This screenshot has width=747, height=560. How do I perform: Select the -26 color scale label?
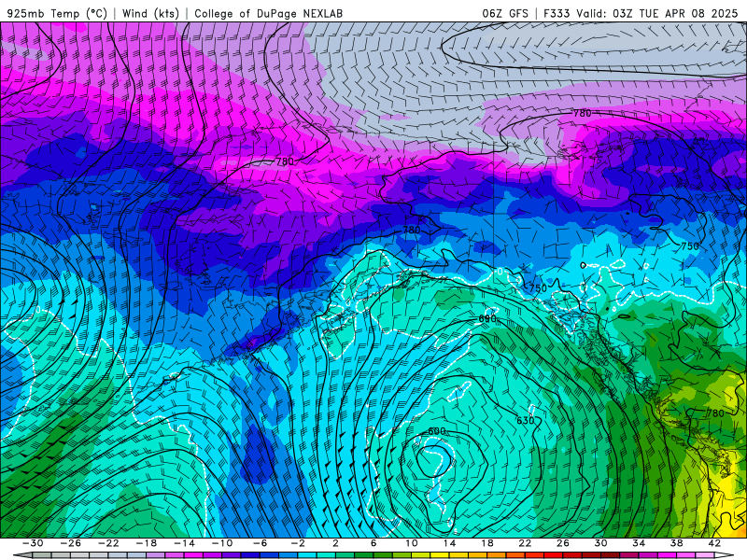71,543
